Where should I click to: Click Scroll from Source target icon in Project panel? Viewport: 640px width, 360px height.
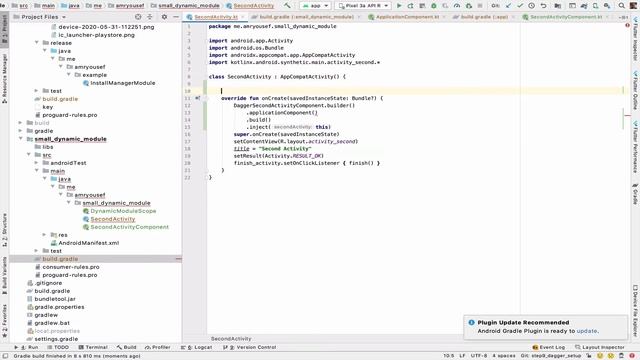pos(138,17)
